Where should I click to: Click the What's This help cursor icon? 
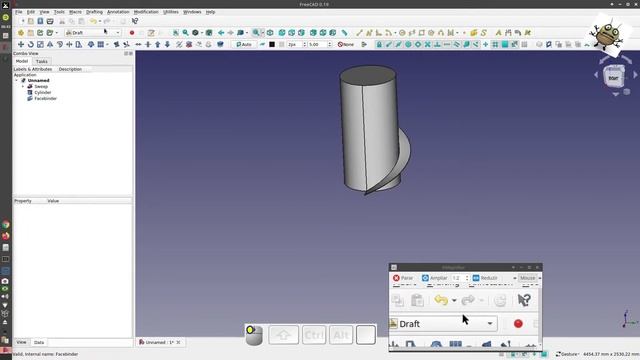(x=135, y=21)
